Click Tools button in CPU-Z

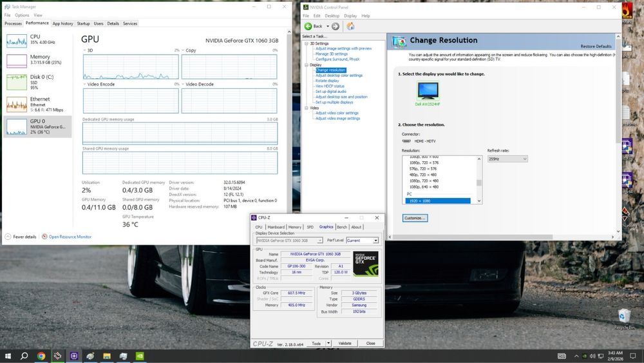[x=316, y=343]
